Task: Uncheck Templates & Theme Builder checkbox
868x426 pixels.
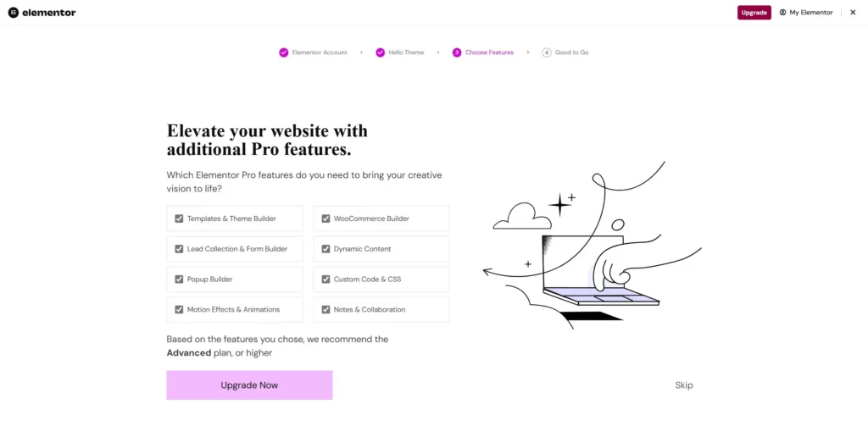Action: pos(179,219)
